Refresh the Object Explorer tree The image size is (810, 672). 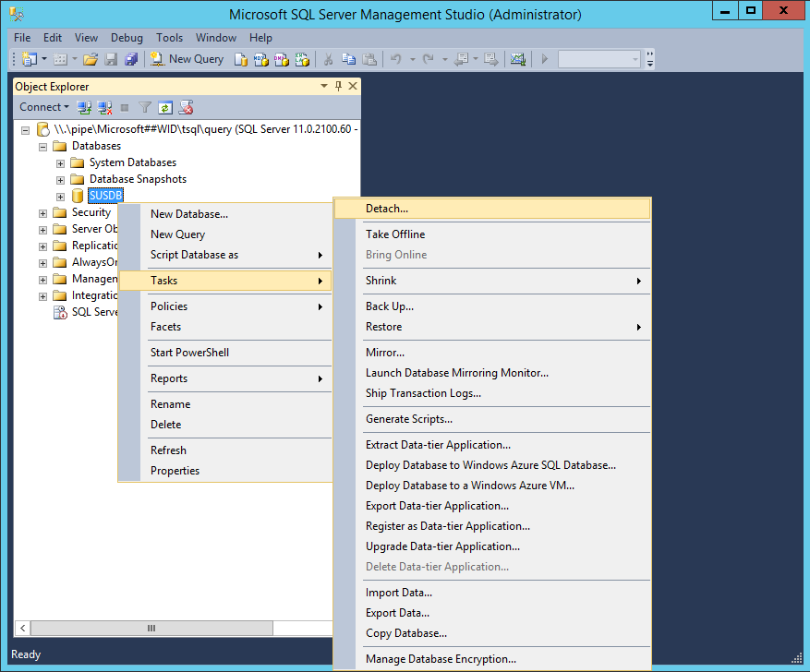(164, 107)
